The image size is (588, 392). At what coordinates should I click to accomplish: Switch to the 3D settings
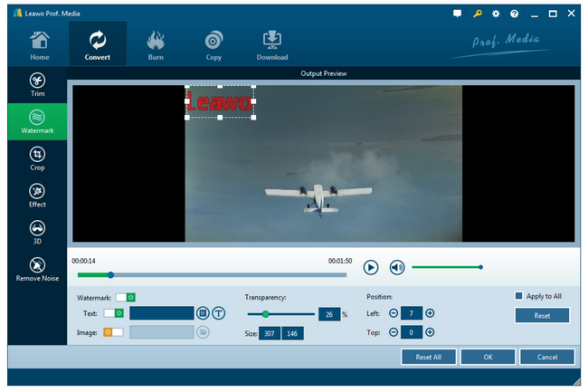tap(37, 232)
